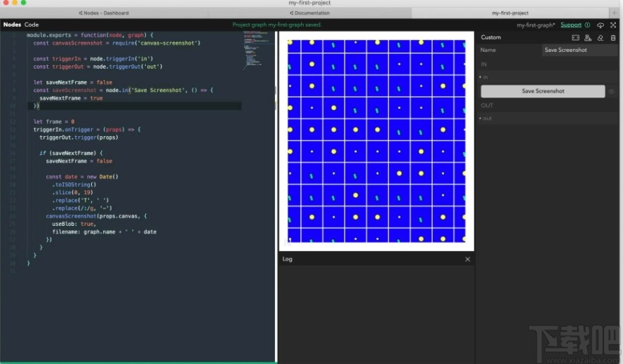This screenshot has height=364, width=623.
Task: Click the '.toISOString()' code line
Action: 74,184
